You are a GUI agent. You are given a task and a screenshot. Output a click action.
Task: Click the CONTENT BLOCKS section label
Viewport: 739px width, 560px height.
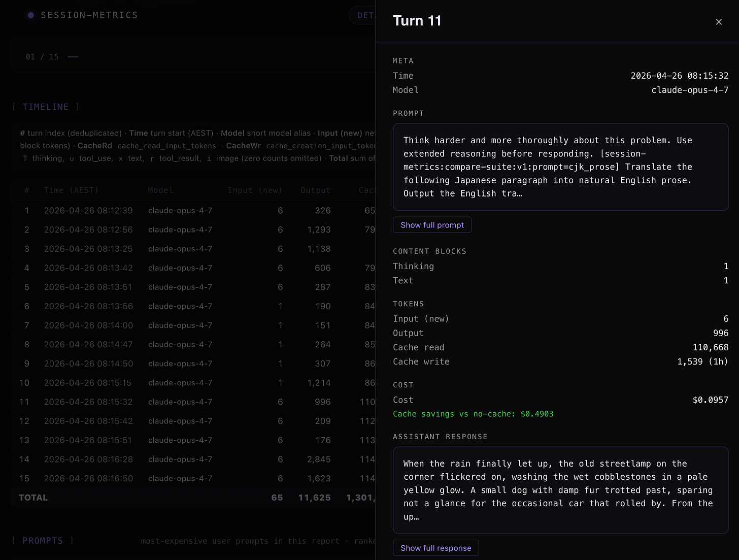click(x=429, y=251)
